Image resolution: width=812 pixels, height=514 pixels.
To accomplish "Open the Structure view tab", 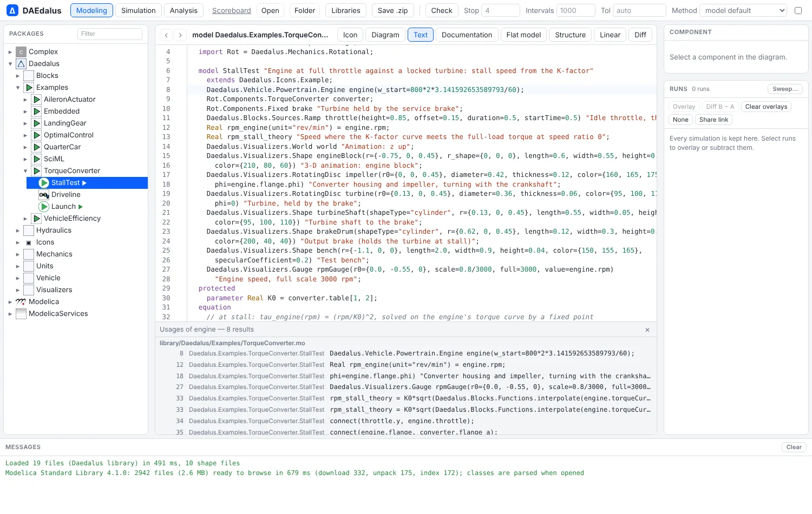I will click(571, 35).
